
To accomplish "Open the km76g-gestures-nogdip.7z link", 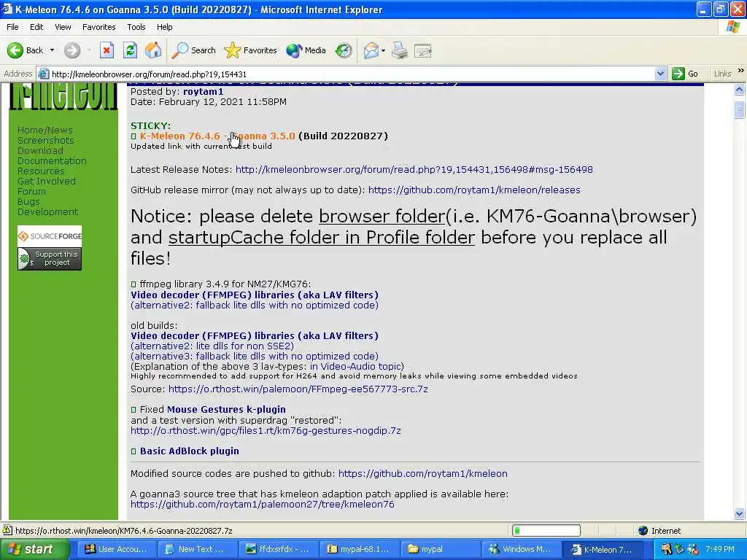I will pos(266,430).
